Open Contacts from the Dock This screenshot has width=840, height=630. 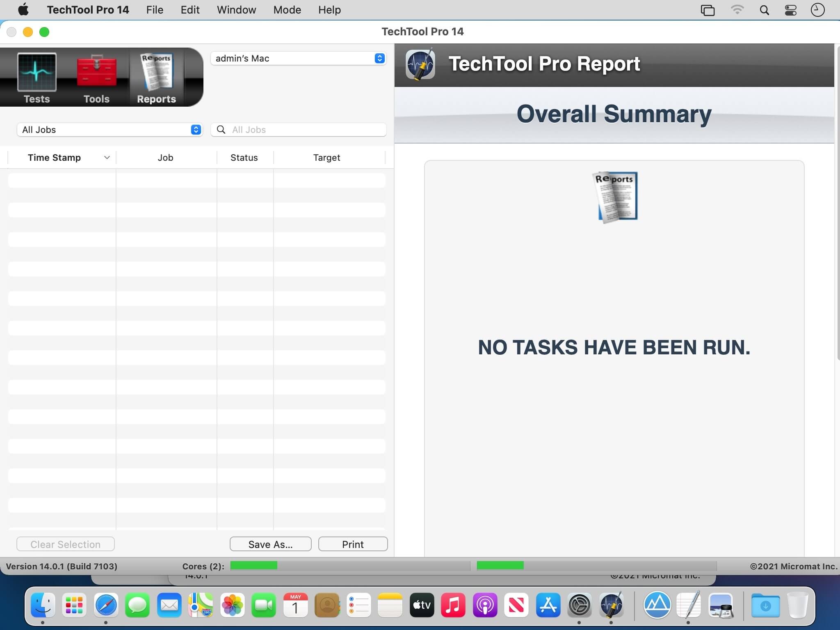pos(327,605)
